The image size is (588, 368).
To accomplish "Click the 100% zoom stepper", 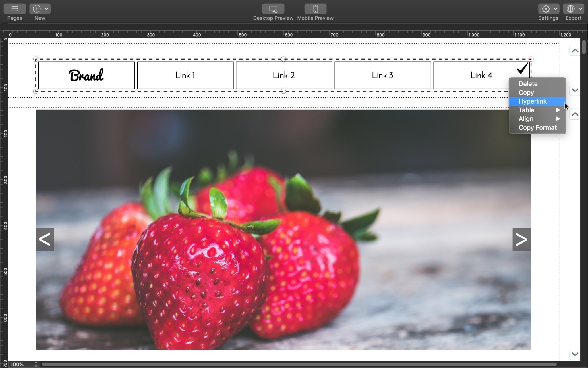I will pos(36,364).
